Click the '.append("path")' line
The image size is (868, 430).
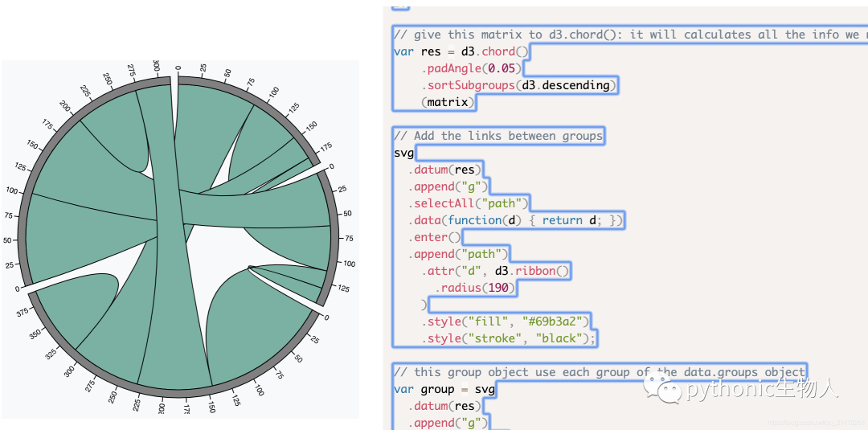[458, 254]
